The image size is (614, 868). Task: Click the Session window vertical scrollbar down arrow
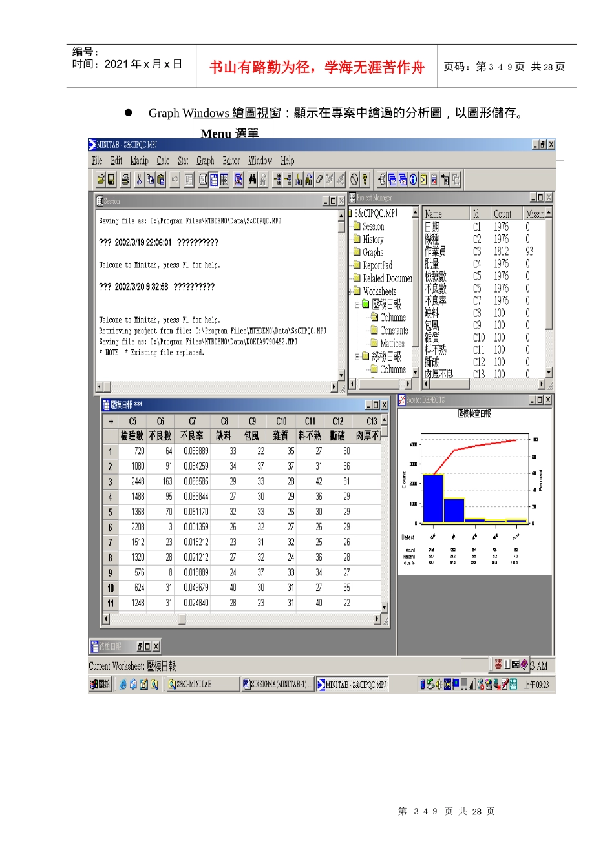click(342, 375)
